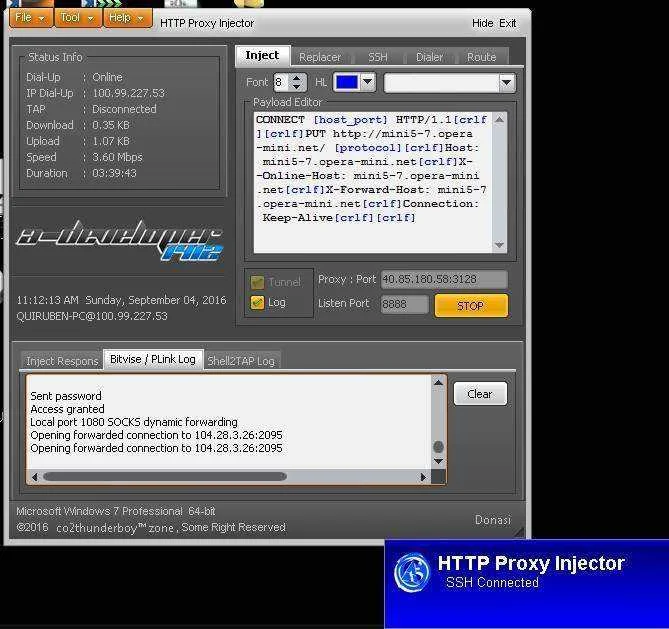Screen dimensions: 669x629
Task: Click the SSH Connected notification text
Action: click(492, 582)
